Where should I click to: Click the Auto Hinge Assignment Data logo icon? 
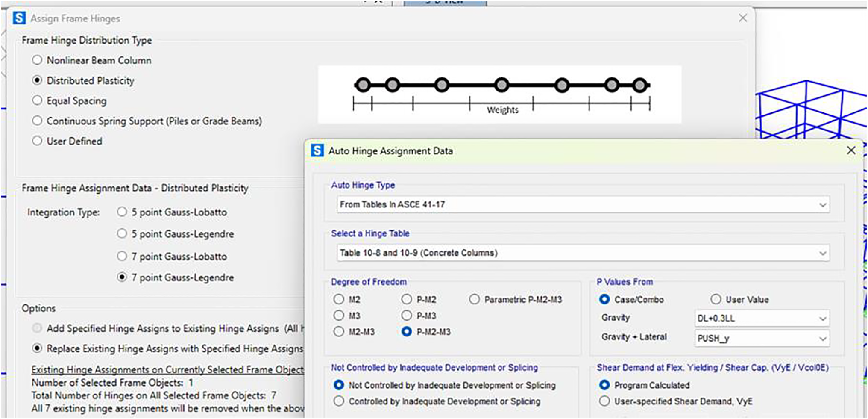tap(317, 151)
